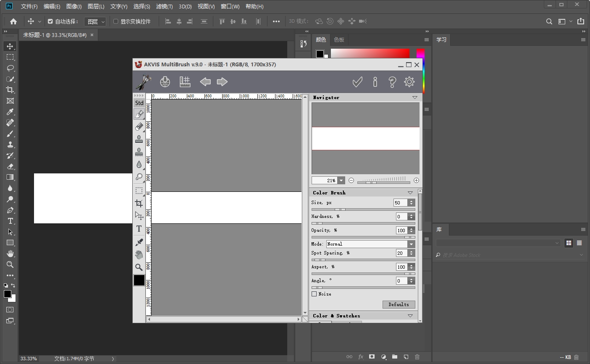Open the AKVIS zoom percentage dropdown
The width and height of the screenshot is (590, 364).
[x=341, y=181]
